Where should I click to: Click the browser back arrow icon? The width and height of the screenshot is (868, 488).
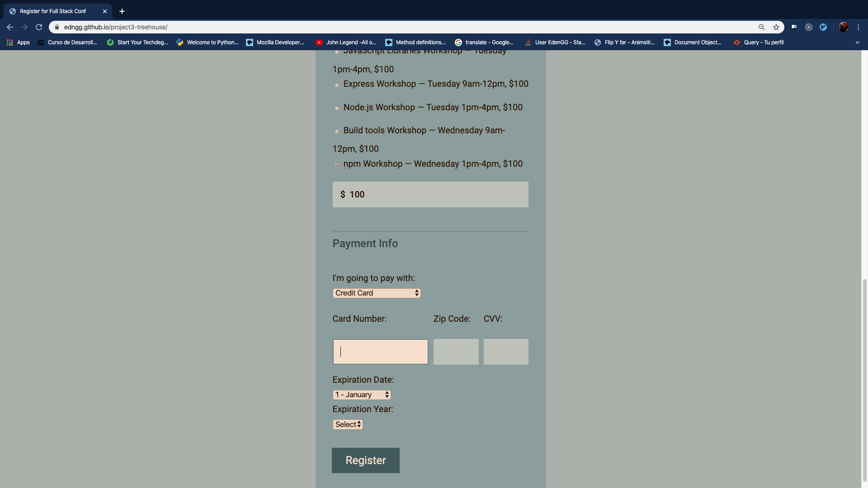pos(10,27)
